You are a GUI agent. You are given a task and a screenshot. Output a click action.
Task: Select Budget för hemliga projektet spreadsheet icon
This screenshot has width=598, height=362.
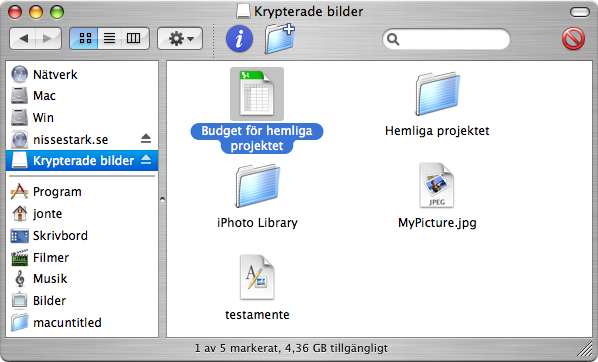click(257, 94)
